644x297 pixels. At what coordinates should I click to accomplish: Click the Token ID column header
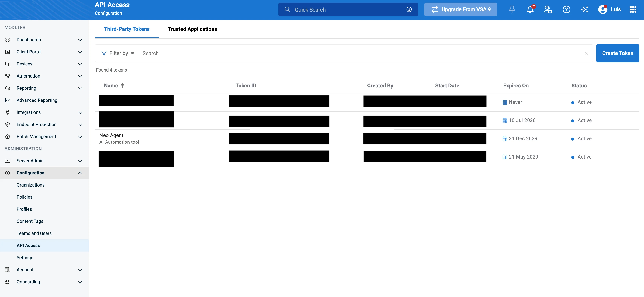246,86
